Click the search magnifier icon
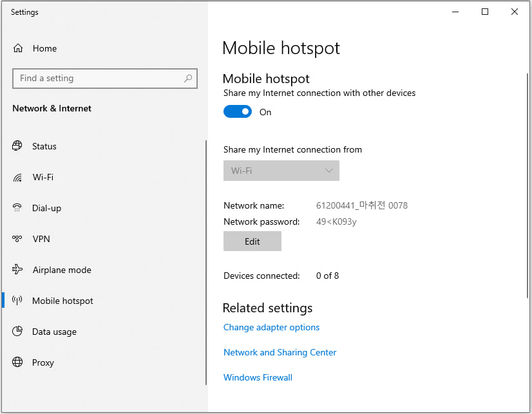This screenshot has height=414, width=532. click(188, 79)
